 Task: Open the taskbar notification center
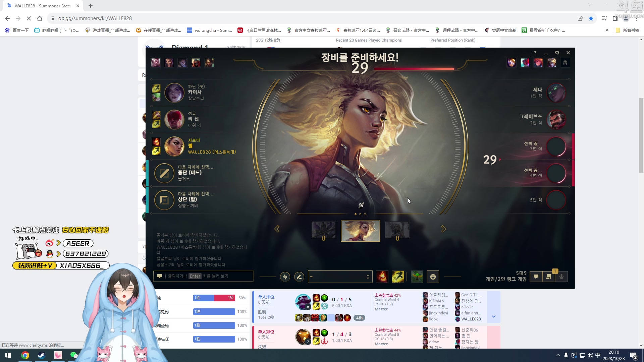[634, 355]
